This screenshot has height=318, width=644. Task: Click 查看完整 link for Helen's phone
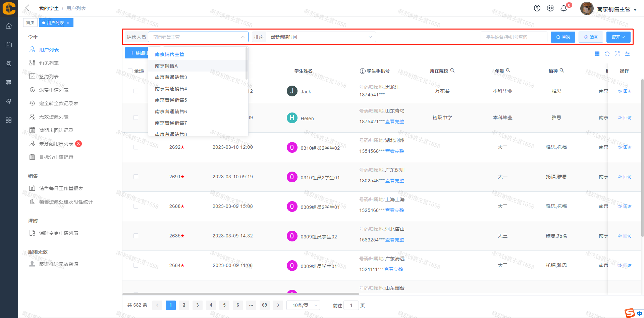coord(394,122)
